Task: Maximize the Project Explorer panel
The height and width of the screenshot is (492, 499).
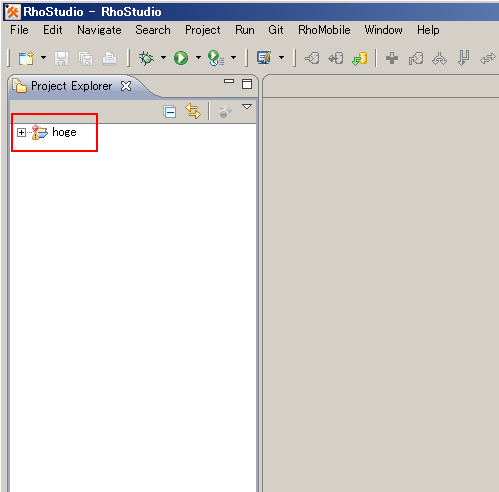Action: [247, 84]
